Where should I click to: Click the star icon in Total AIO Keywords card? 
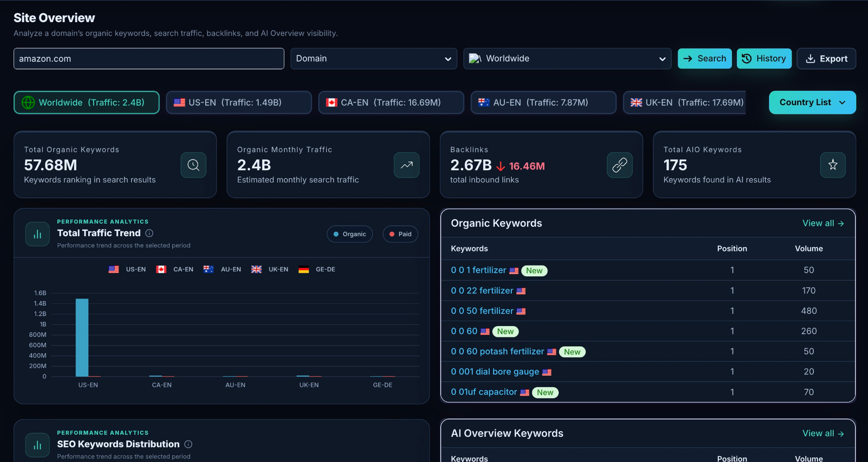[x=833, y=165]
